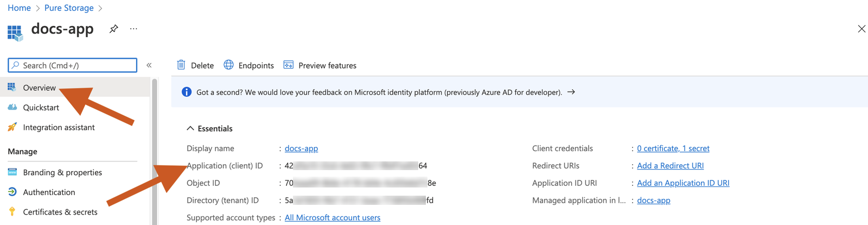Pin the docs-app page

(113, 29)
